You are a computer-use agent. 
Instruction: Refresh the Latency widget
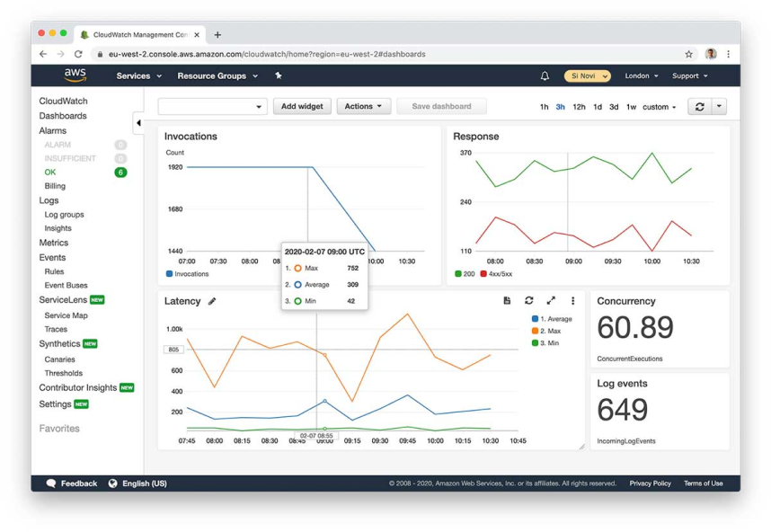[x=529, y=301]
